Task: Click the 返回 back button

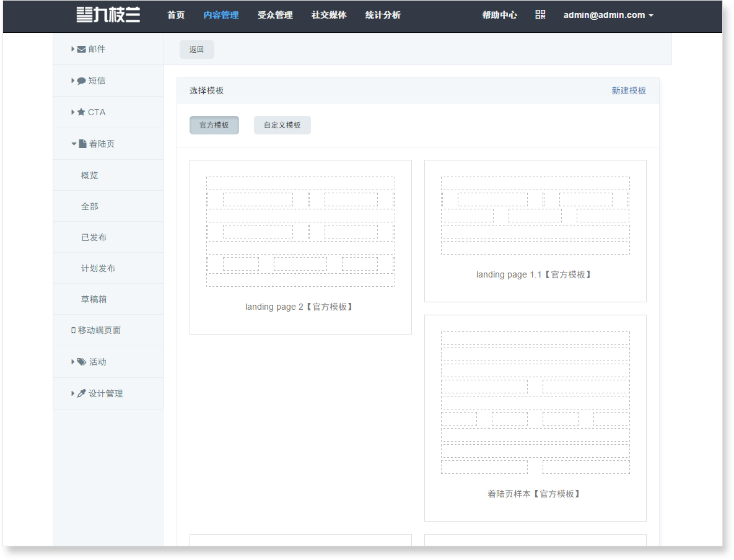Action: pos(196,50)
